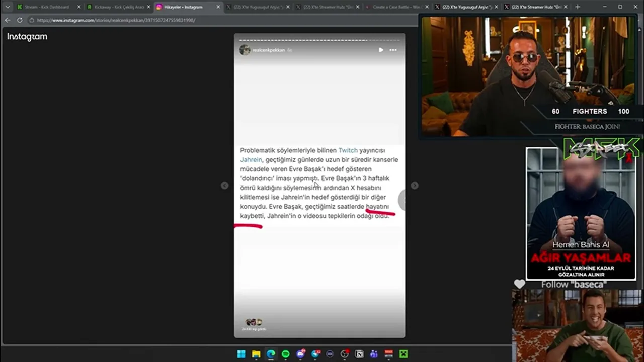Click the FIGHTERS counter label on stream overlay
Screen dimensions: 644x362
click(x=590, y=111)
